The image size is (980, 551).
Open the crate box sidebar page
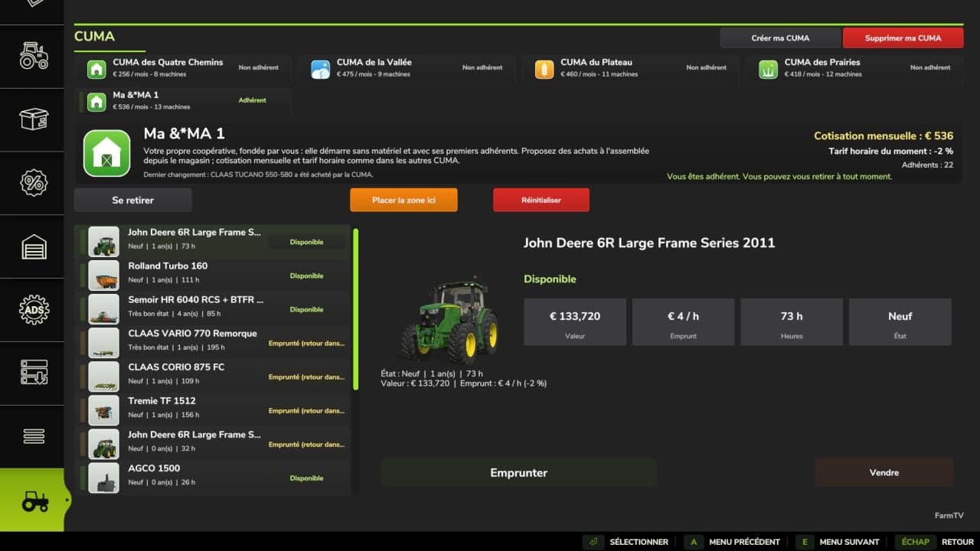click(33, 119)
